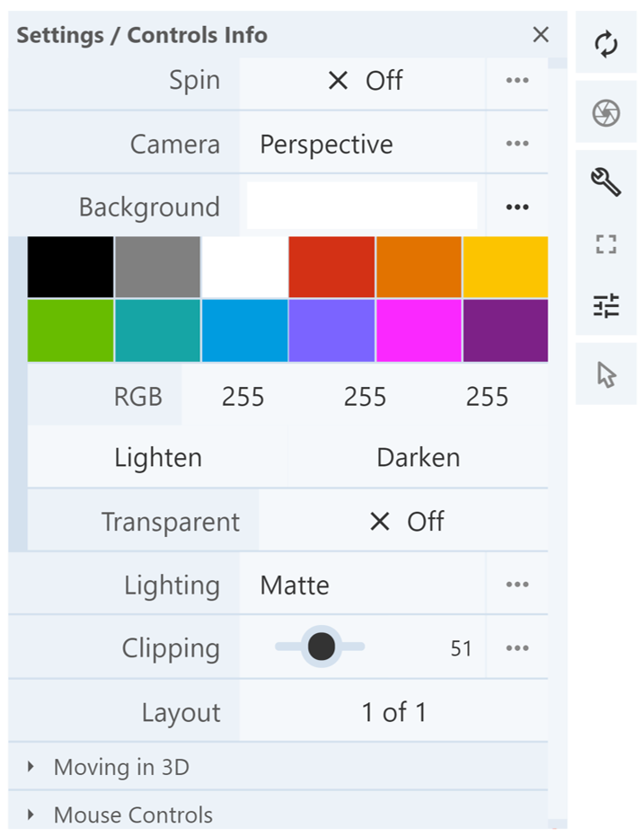Click the camera aperture snapshot icon
Image resolution: width=644 pixels, height=836 pixels.
point(606,112)
